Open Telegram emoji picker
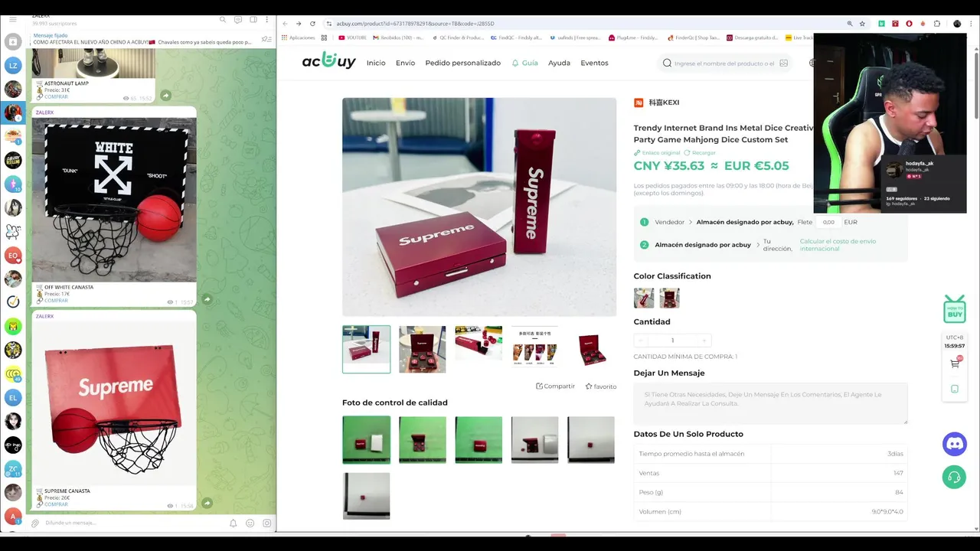The image size is (980, 551). [250, 523]
